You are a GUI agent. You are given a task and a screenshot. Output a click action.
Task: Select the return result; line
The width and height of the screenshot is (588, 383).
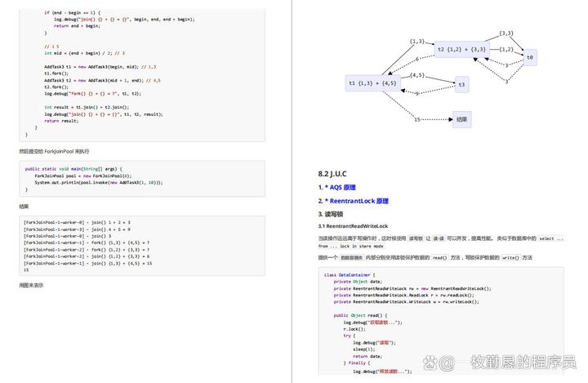pos(61,121)
